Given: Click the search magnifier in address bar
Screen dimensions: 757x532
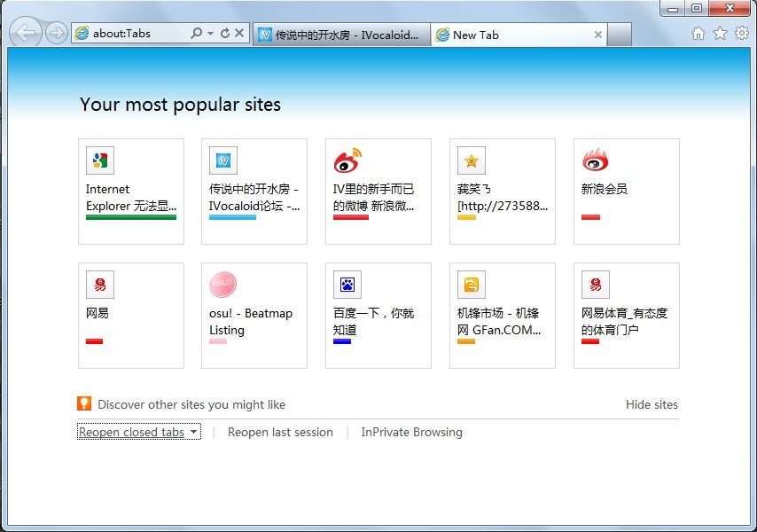Looking at the screenshot, I should pyautogui.click(x=197, y=33).
